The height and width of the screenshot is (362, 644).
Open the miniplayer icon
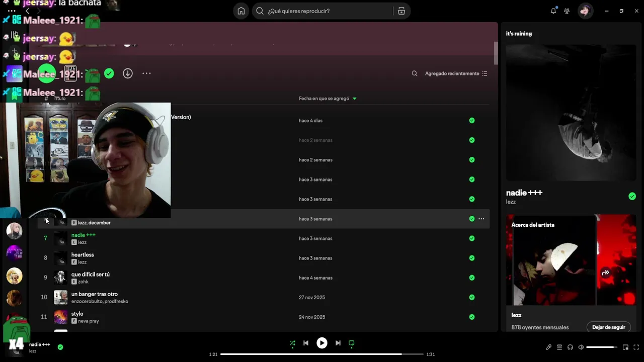(x=626, y=347)
